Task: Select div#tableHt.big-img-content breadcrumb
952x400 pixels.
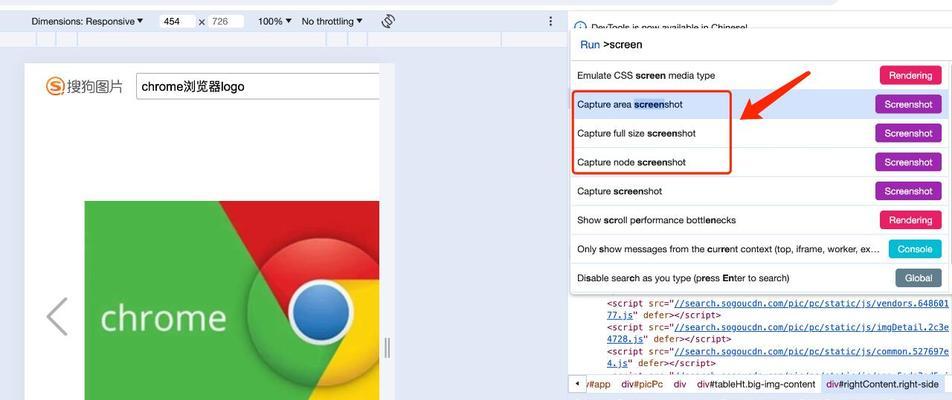Action: pyautogui.click(x=756, y=384)
